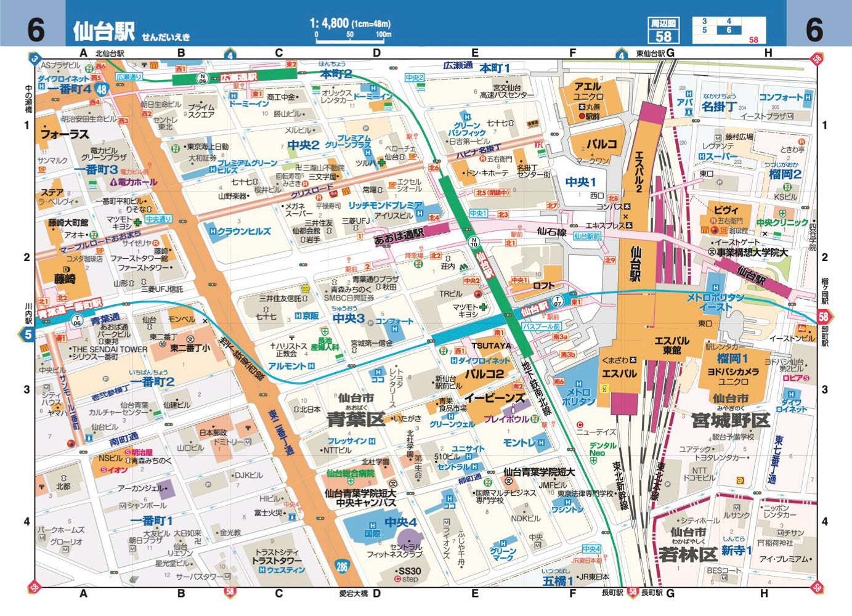Click the メトロポリタンイースト hotel label
This screenshot has width=852, height=616.
coord(716,302)
